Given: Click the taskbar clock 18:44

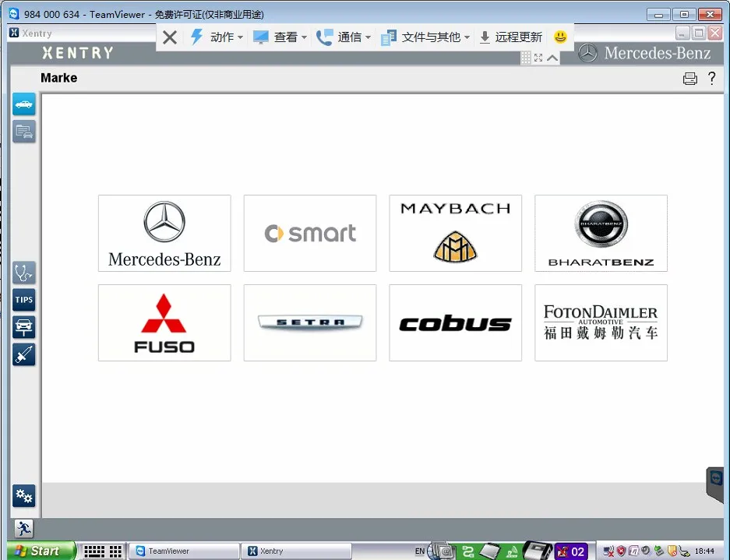Looking at the screenshot, I should [x=704, y=551].
